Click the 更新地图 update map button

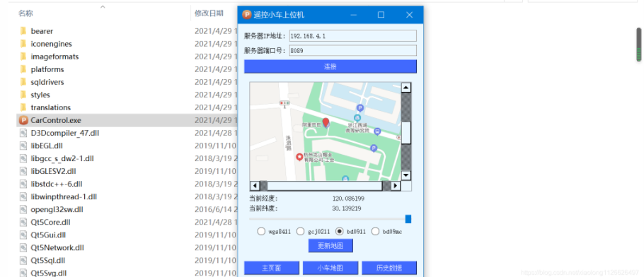[330, 246]
